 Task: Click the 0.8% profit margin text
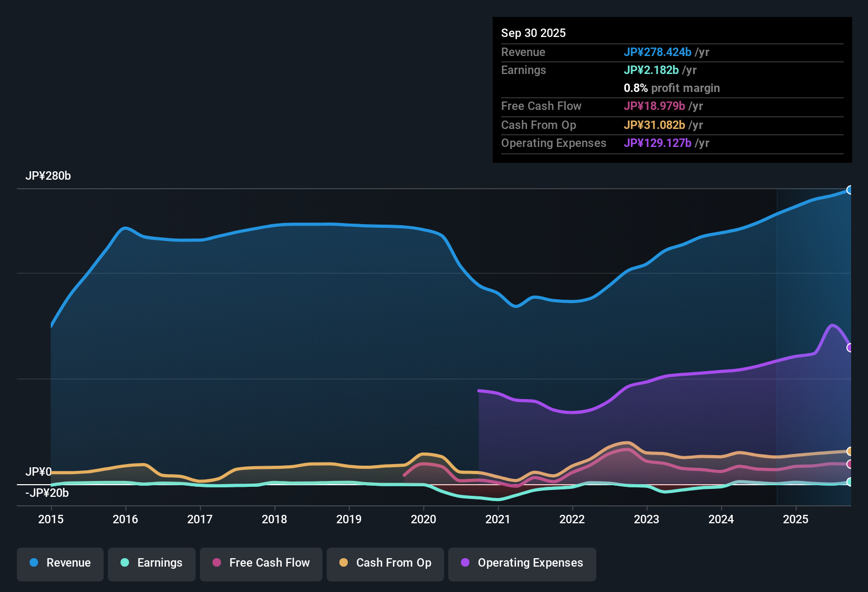click(672, 88)
